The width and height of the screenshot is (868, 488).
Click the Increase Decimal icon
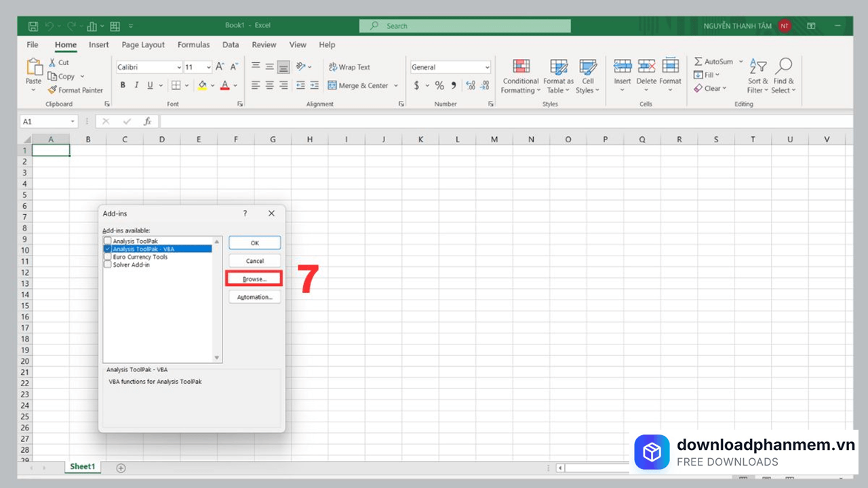[x=471, y=85]
